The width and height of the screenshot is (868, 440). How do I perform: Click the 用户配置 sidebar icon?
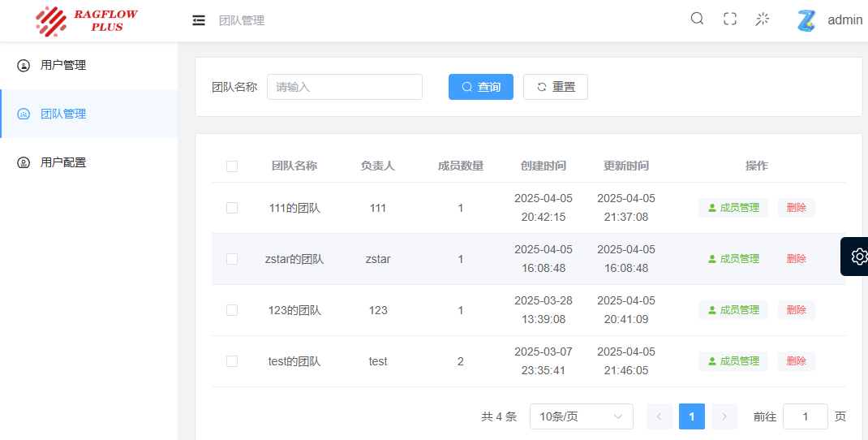pos(24,163)
